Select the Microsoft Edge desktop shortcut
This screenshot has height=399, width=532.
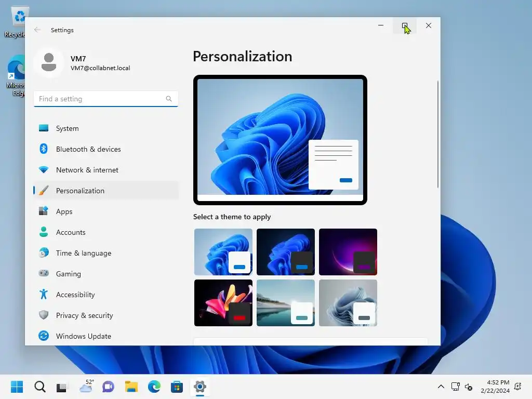point(16,76)
